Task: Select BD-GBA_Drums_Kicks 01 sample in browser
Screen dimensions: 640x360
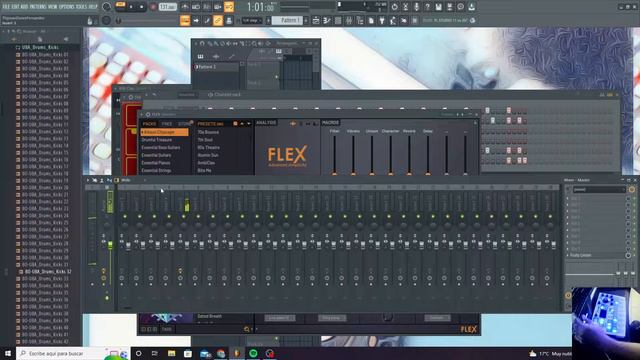Action: [45, 54]
